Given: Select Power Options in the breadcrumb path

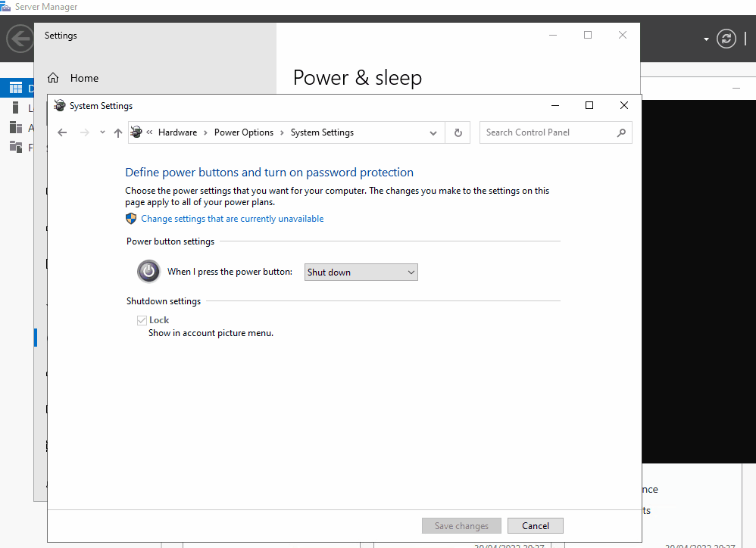Looking at the screenshot, I should pos(243,132).
